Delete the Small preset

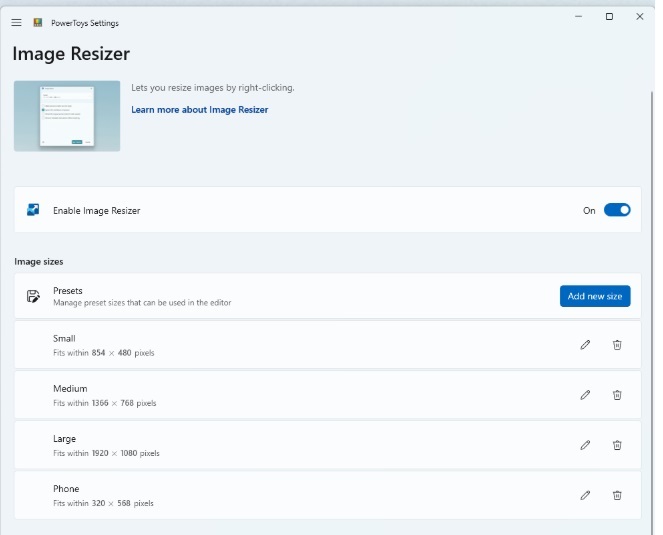click(x=617, y=345)
